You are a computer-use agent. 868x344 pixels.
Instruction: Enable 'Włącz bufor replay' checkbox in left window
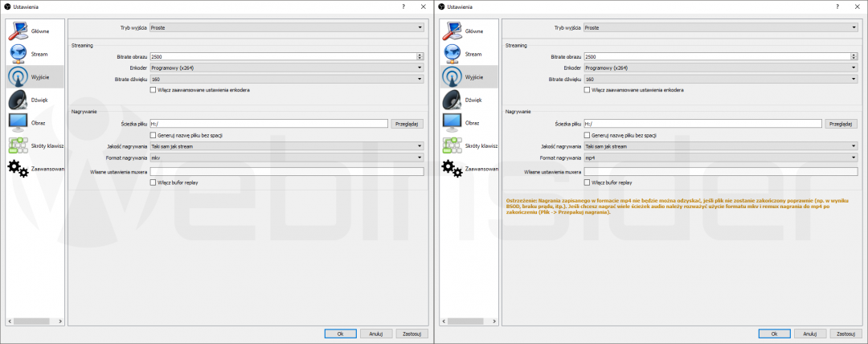(x=154, y=182)
